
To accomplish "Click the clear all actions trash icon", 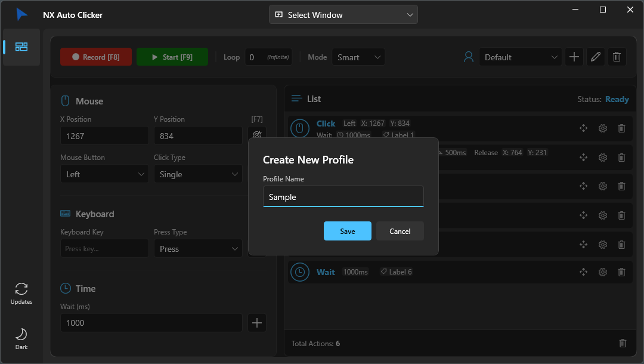I will click(x=623, y=343).
